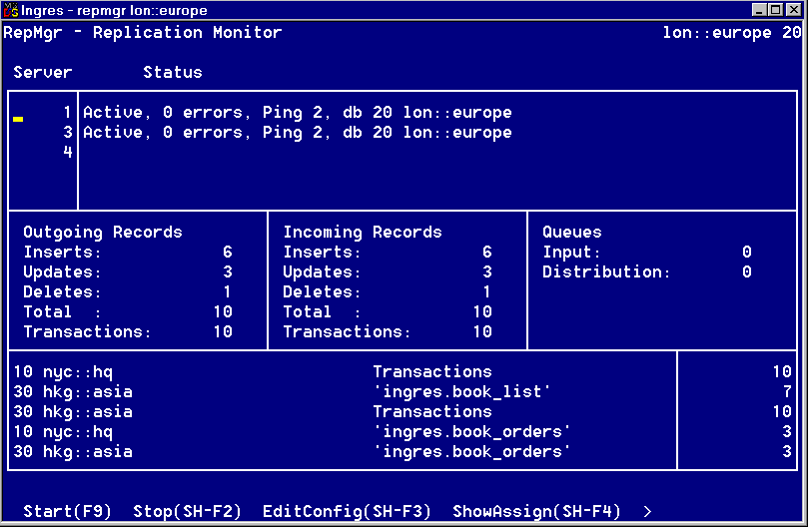Click Stop(SH-F2) menu command
The width and height of the screenshot is (812, 528).
click(x=188, y=511)
